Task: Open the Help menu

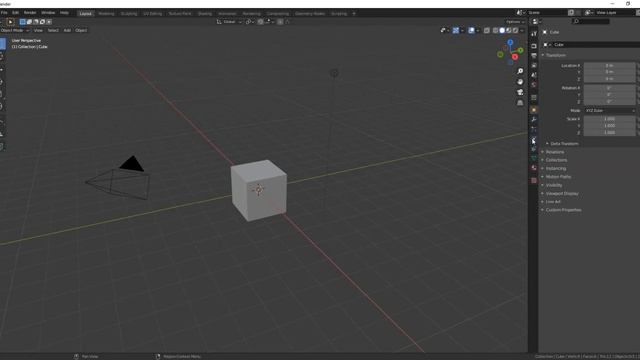Action: coord(64,13)
